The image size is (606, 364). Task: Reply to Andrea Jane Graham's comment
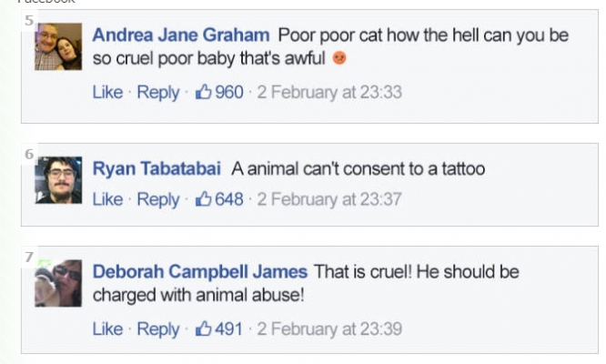tap(158, 92)
